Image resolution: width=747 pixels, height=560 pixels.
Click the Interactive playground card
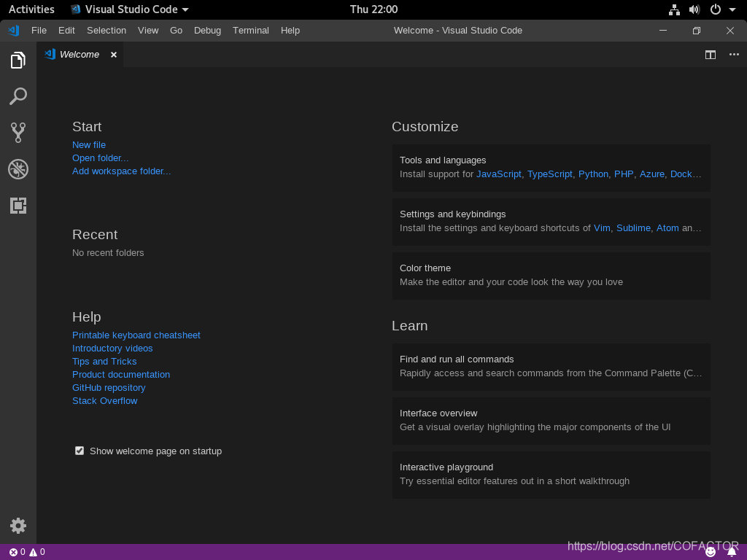coord(551,475)
